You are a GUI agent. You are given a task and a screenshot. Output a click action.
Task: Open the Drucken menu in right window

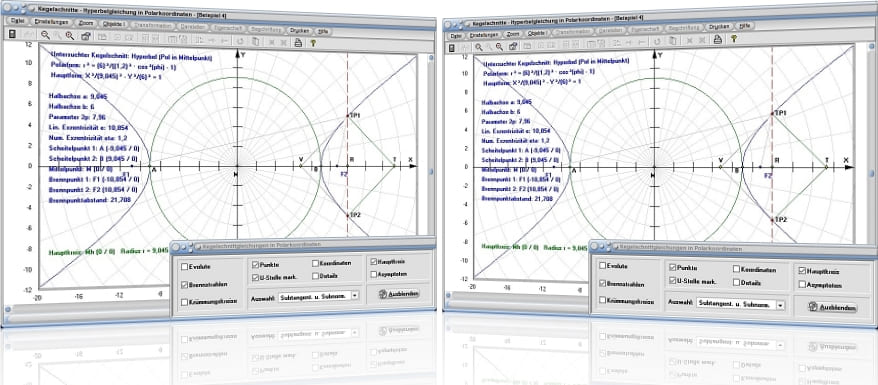click(718, 27)
